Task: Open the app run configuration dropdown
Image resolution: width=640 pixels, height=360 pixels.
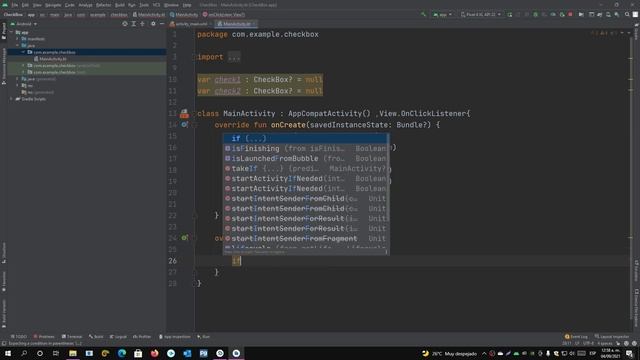Action: point(442,14)
